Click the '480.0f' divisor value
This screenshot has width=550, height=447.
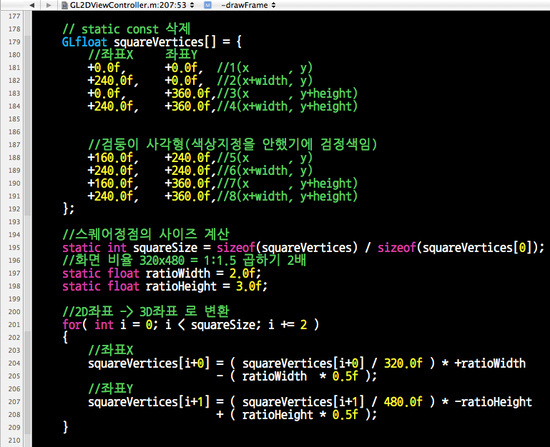click(403, 402)
